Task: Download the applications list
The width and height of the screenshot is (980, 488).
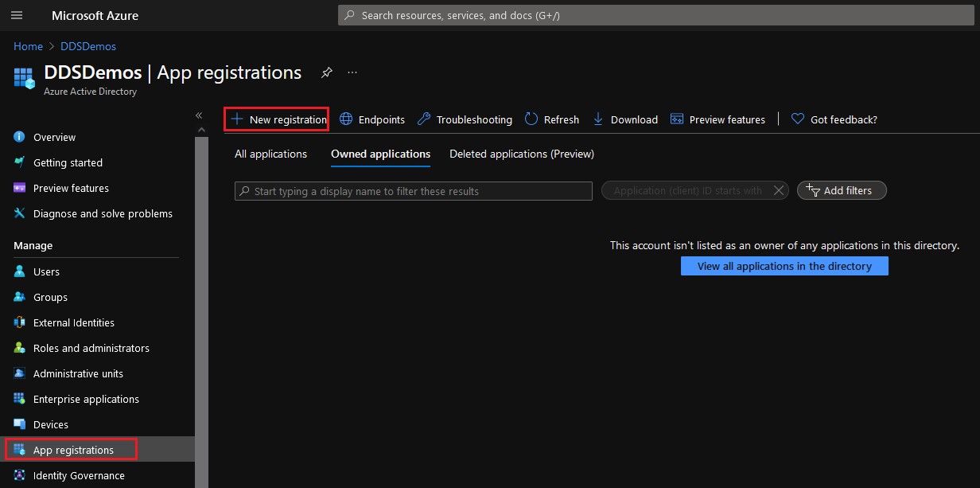Action: 625,119
